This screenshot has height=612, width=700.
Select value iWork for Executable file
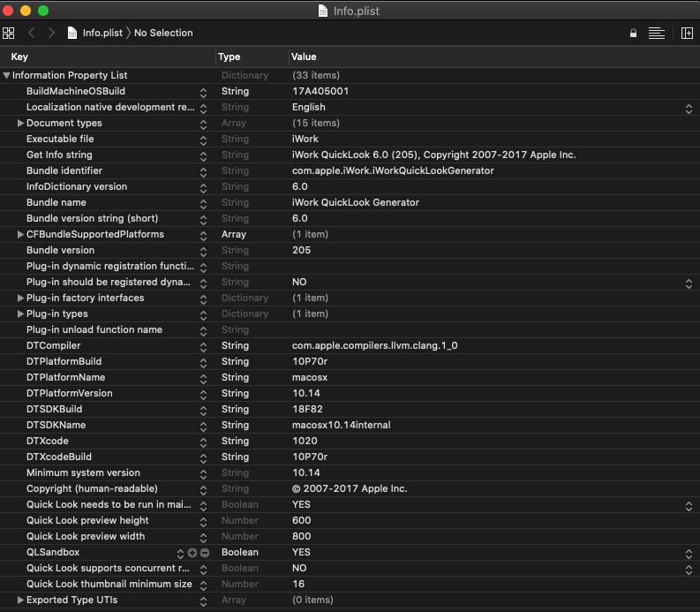point(305,139)
